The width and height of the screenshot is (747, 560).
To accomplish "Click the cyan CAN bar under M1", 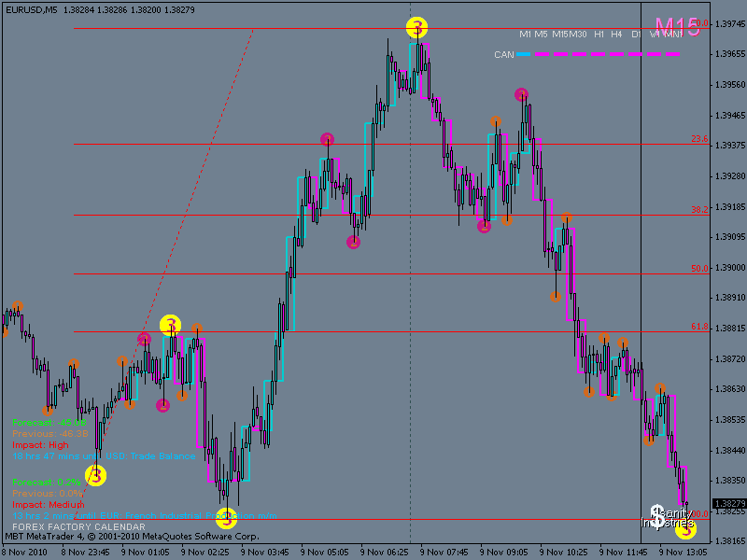I will point(524,54).
